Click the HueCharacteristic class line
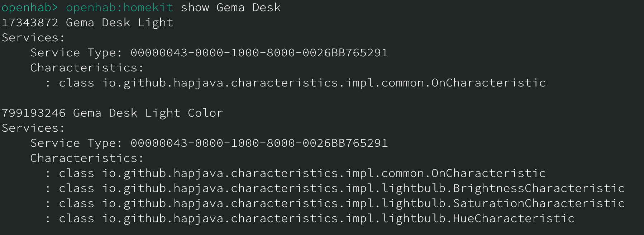Image resolution: width=644 pixels, height=235 pixels. pos(316,218)
